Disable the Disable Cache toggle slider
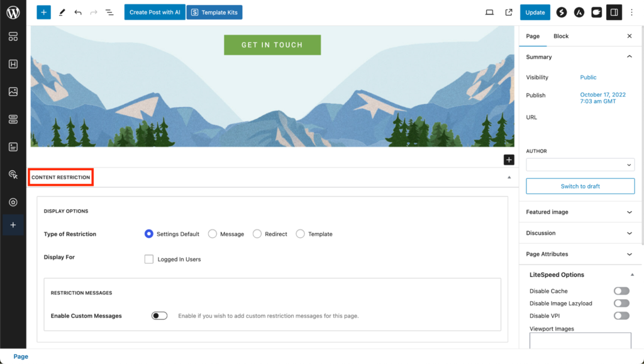This screenshot has height=364, width=644. pyautogui.click(x=621, y=290)
